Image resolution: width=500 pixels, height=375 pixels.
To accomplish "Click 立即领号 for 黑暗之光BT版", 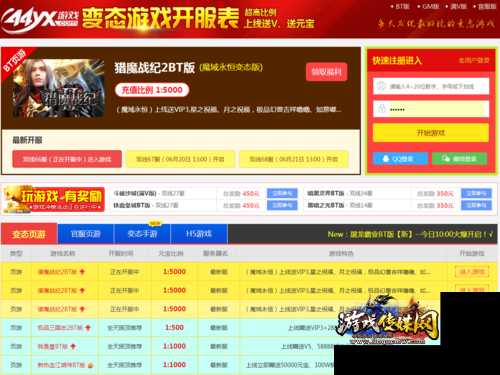I will pyautogui.click(x=476, y=205).
